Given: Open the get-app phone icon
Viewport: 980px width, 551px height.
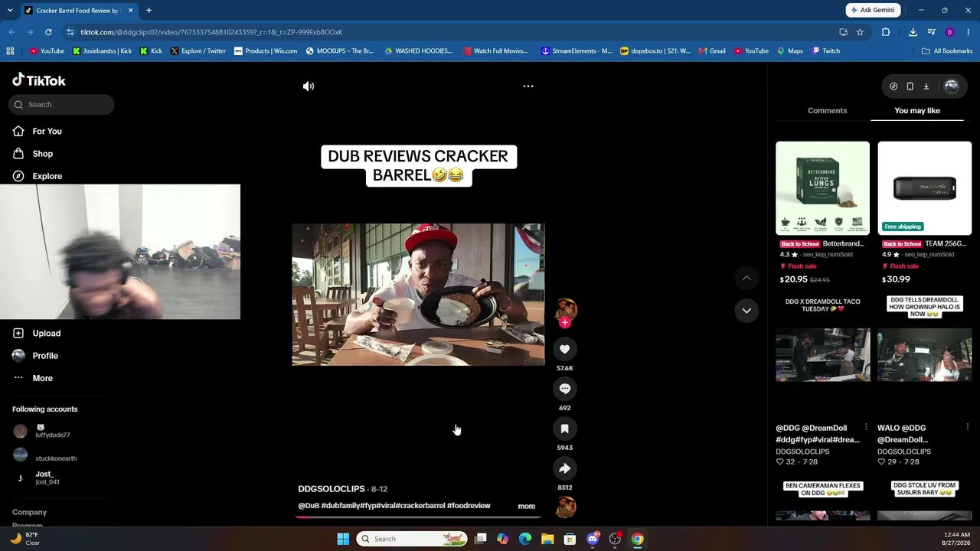Looking at the screenshot, I should tap(910, 86).
